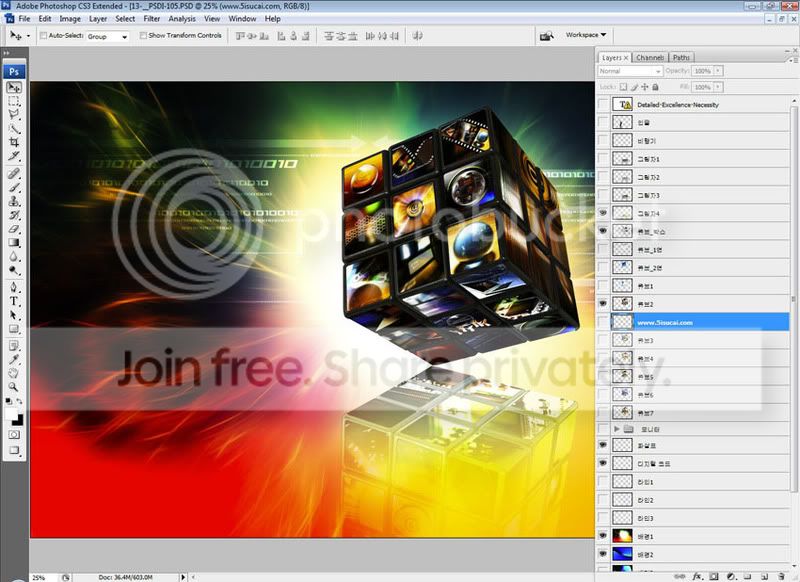
Task: Open the Fill slider arrow
Action: [x=718, y=87]
